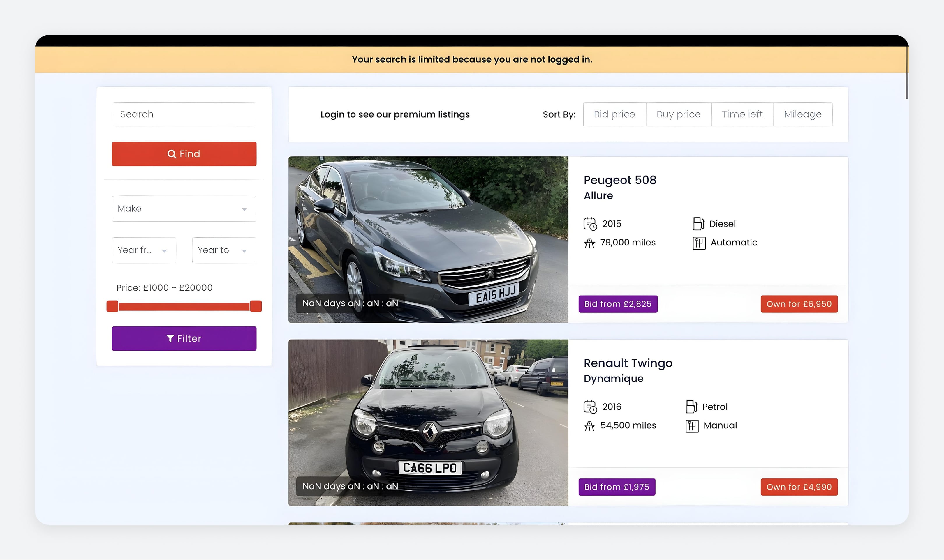Expand the Year from dropdown
Viewport: 944px width, 560px height.
point(144,250)
